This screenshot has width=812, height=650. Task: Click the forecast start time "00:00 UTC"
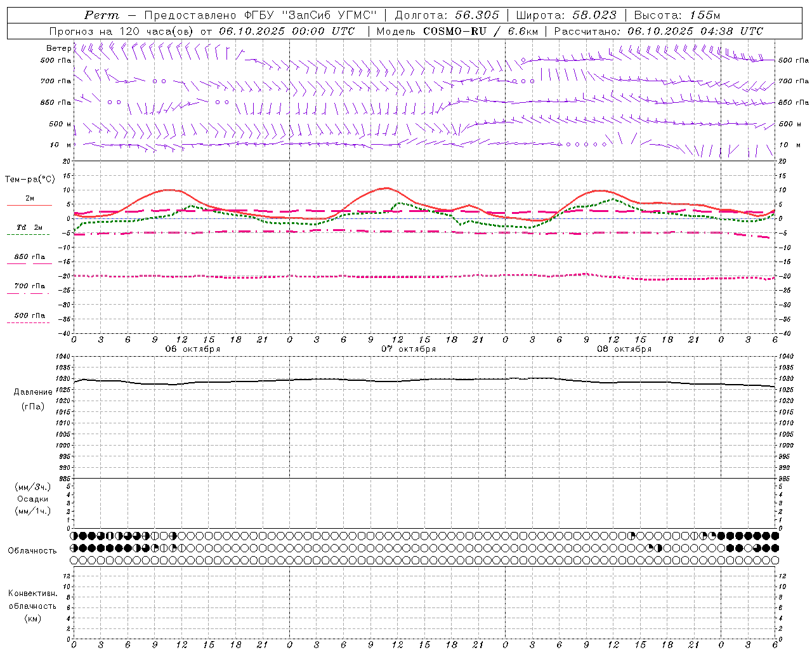323,31
